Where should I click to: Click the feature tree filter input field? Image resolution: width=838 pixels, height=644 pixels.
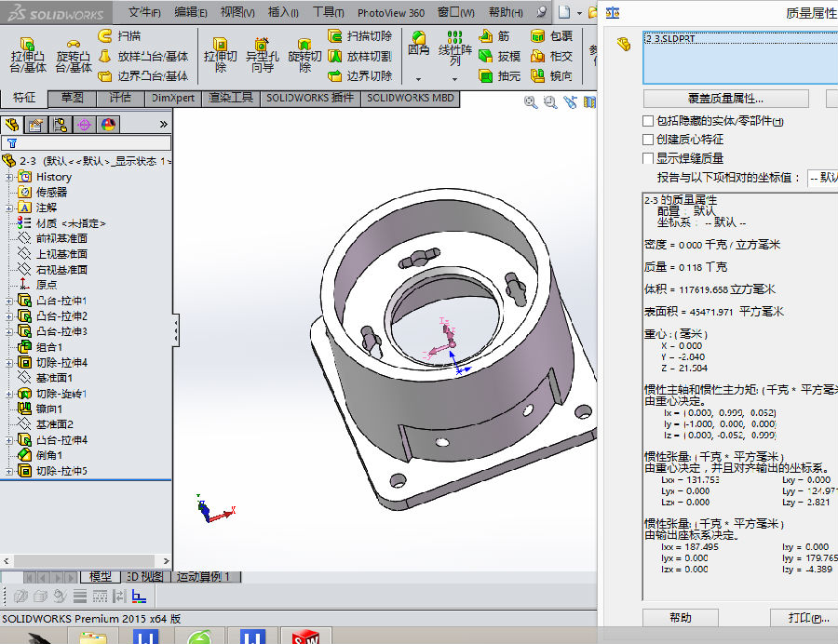click(91, 143)
